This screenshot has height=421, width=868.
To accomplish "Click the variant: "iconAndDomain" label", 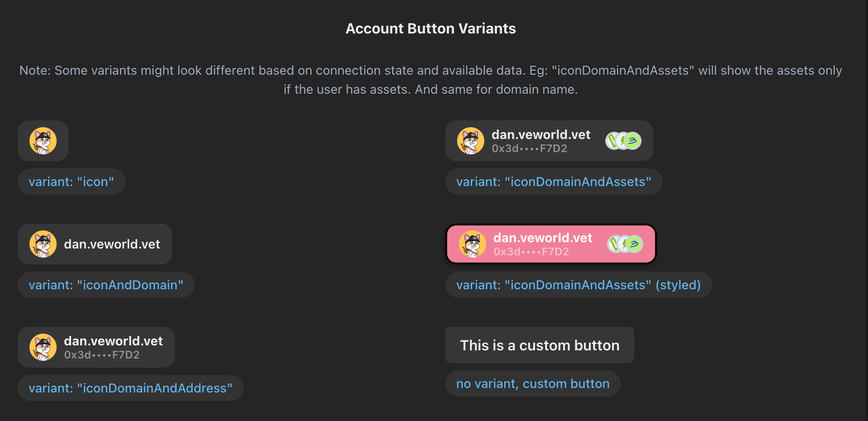I will pyautogui.click(x=106, y=285).
